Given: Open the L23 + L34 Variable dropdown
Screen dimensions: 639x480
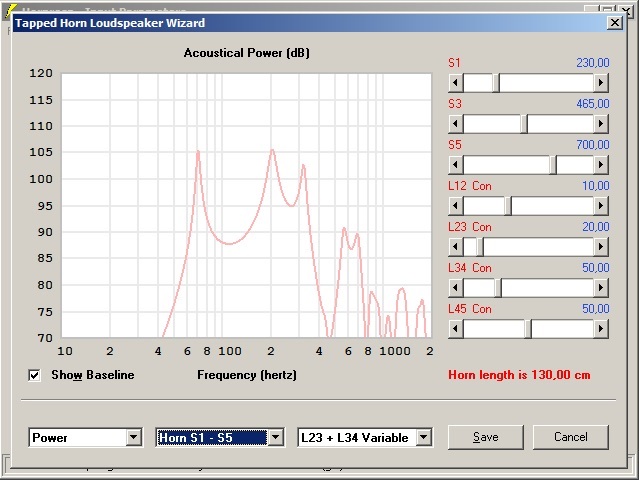Looking at the screenshot, I should (424, 437).
